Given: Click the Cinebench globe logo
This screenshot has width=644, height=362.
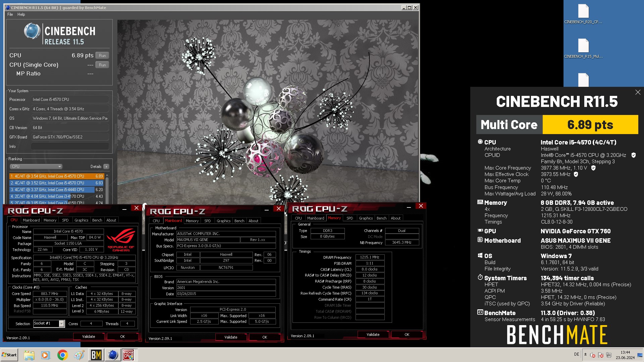Looking at the screenshot, I should (33, 32).
